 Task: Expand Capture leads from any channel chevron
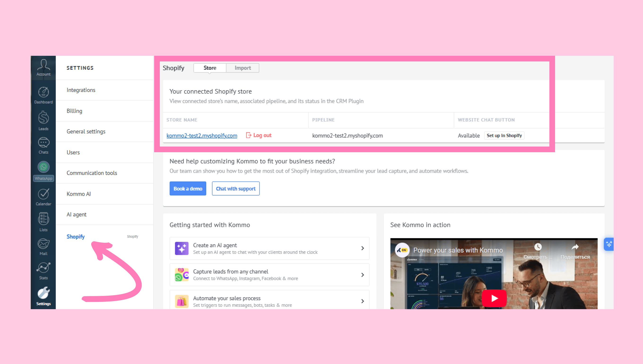coord(362,275)
